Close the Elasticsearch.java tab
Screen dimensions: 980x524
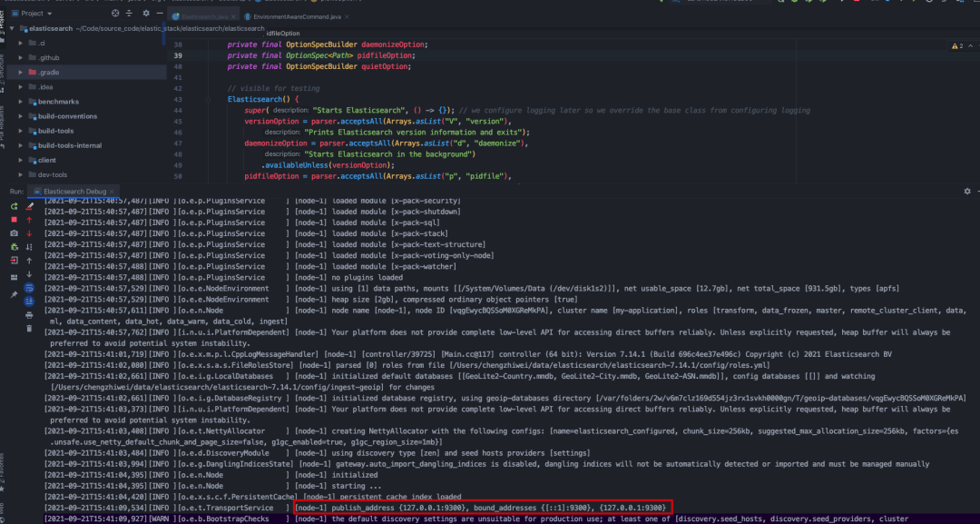(x=232, y=17)
